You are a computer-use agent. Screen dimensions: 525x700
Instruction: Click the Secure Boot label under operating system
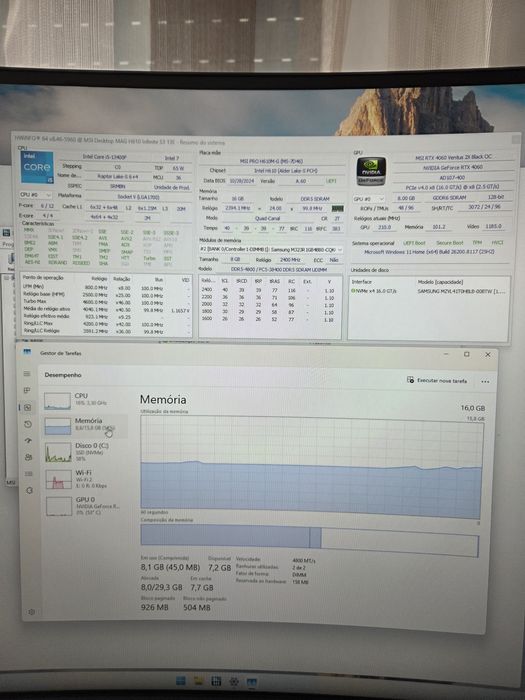coord(450,243)
